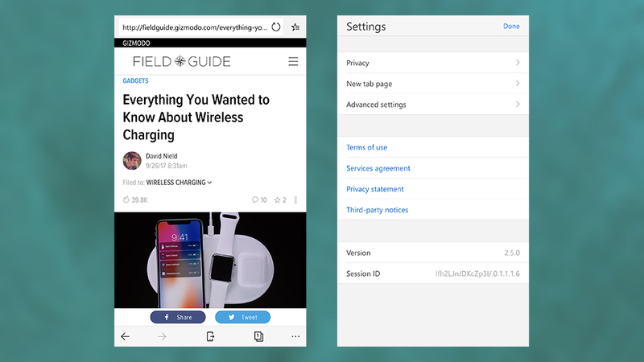This screenshot has width=644, height=362.
Task: Click the GIZMODO label in the black bar
Action: [136, 43]
